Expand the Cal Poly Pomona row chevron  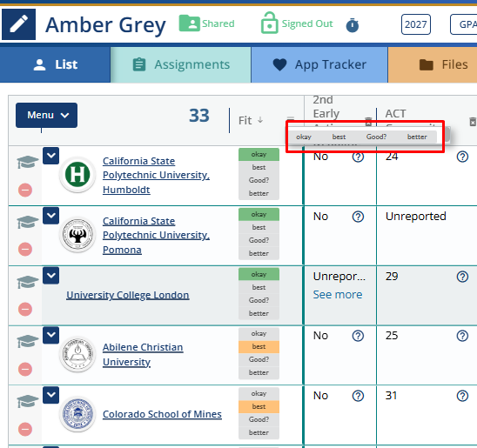pos(50,216)
